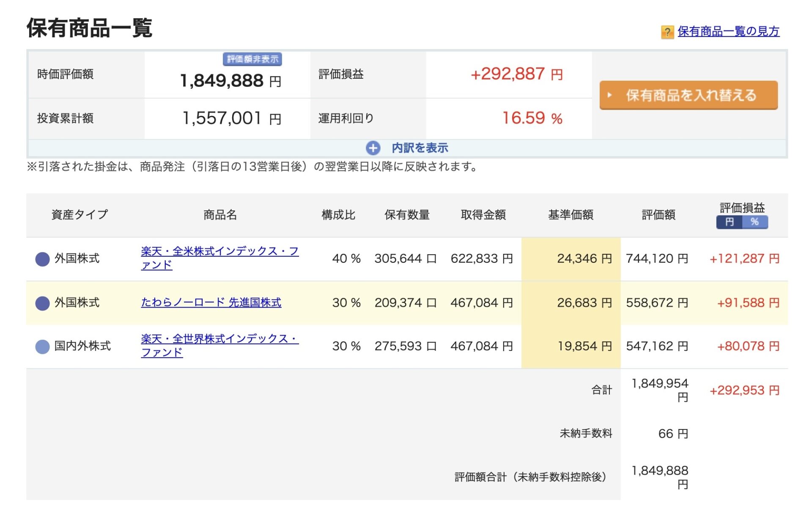The height and width of the screenshot is (517, 812).
Task: Click 評価損益 +121,287 円 value
Action: (744, 258)
